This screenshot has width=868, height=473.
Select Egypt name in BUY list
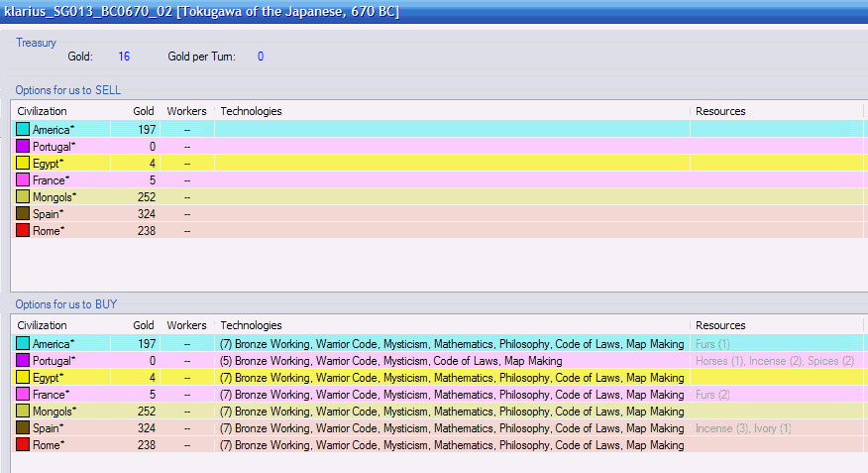click(48, 378)
